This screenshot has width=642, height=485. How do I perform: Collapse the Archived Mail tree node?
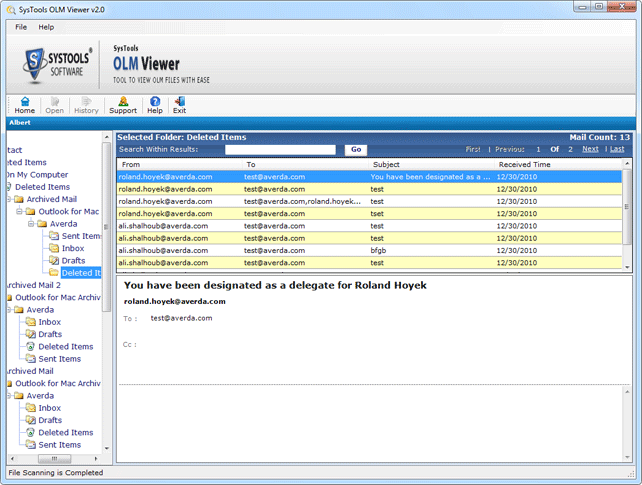(9, 199)
